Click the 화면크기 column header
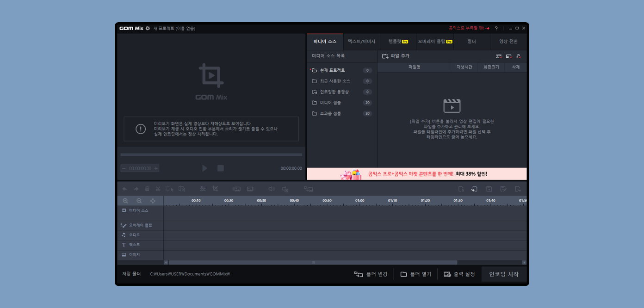644x308 pixels. pyautogui.click(x=491, y=67)
